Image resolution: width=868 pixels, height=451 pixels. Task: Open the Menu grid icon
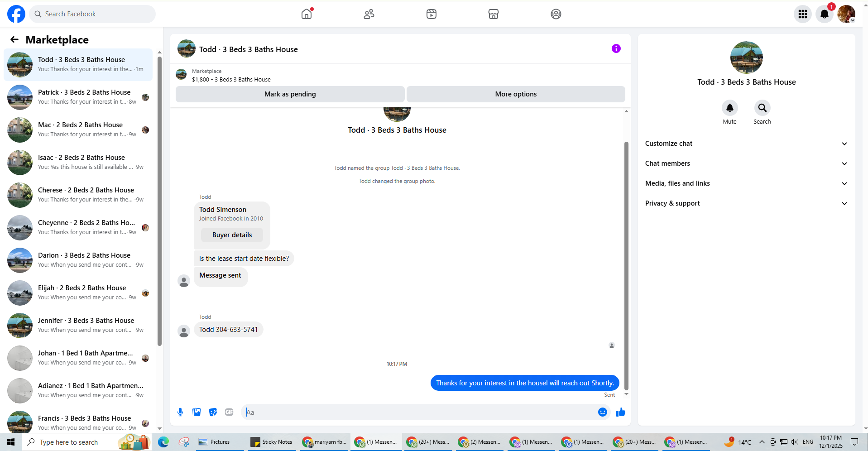[803, 14]
